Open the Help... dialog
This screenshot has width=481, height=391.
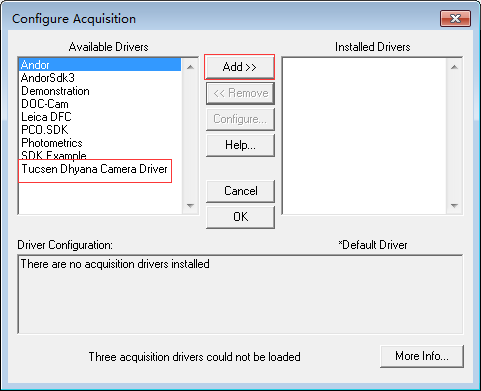pyautogui.click(x=240, y=145)
